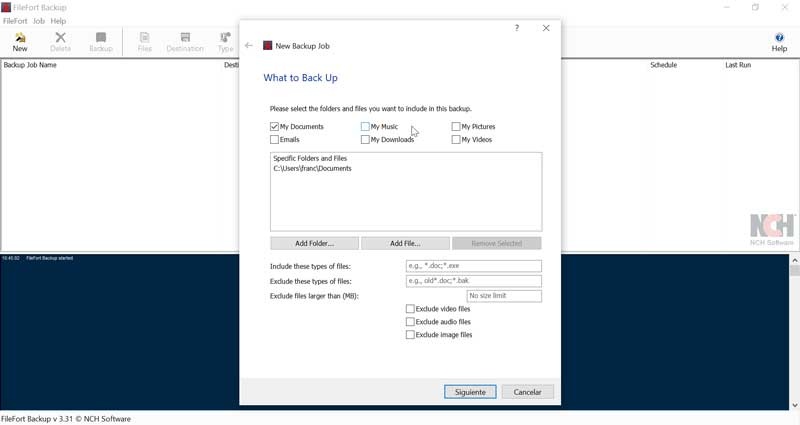Select the C:\Users\franc\Documents entry
Screen dimensions: 800x425
[312, 168]
